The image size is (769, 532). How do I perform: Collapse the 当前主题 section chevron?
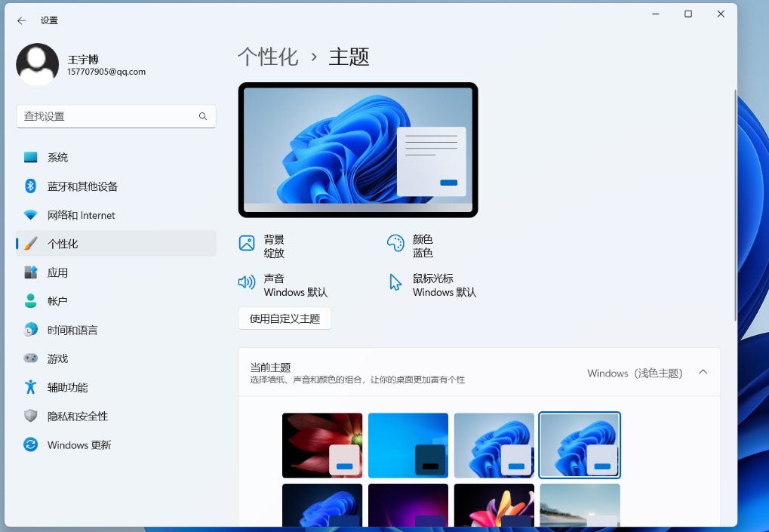tap(703, 372)
